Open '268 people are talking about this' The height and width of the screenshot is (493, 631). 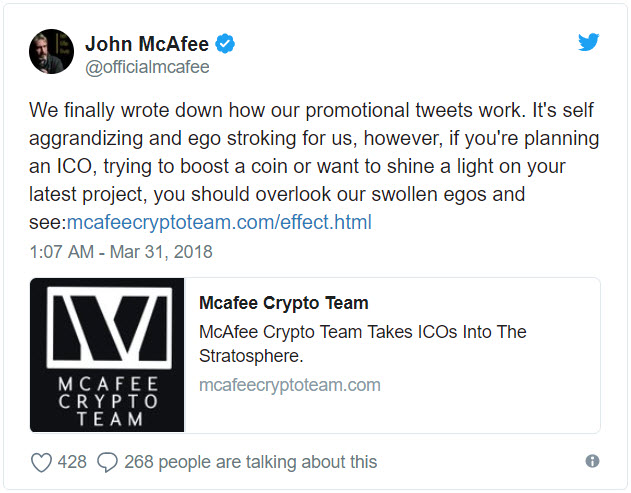(251, 462)
